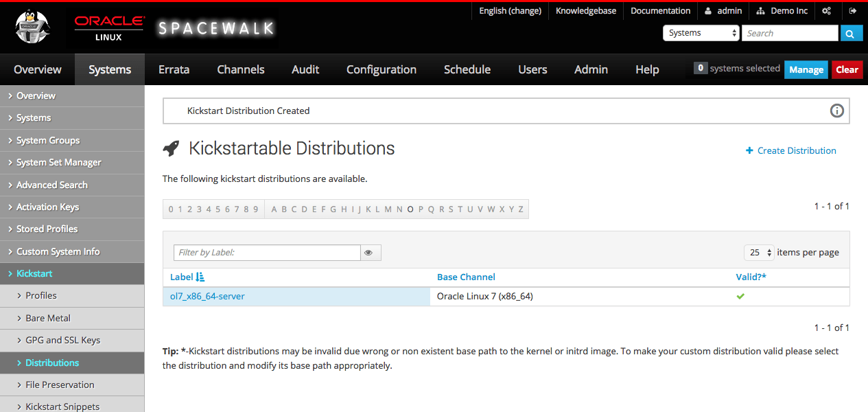Open Bare Metal under Kickstart
The image size is (868, 412).
point(72,318)
